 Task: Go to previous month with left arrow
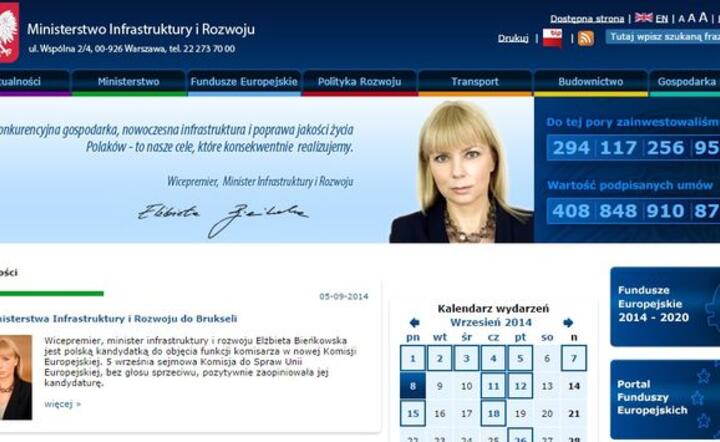[414, 323]
